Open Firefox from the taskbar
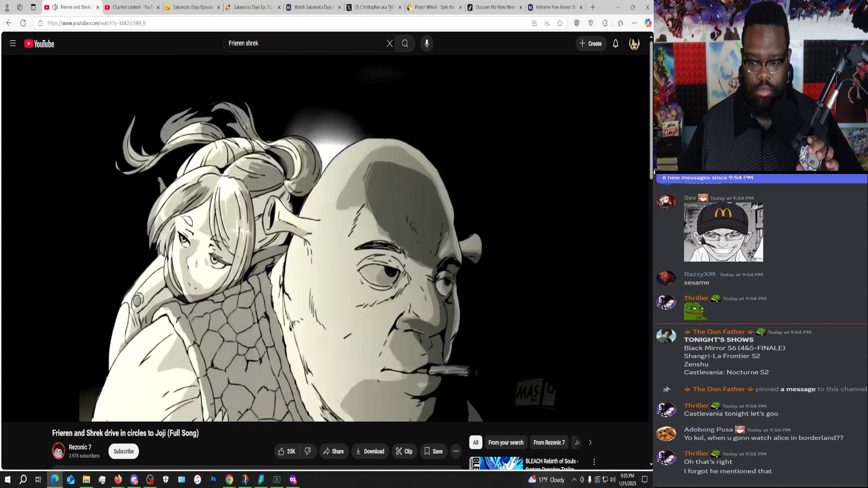Image resolution: width=868 pixels, height=488 pixels. coord(118,480)
